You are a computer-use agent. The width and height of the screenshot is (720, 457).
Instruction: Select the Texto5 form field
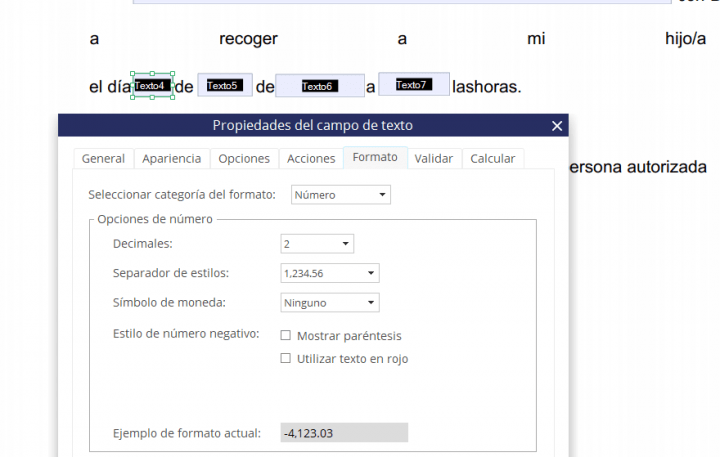coord(225,85)
